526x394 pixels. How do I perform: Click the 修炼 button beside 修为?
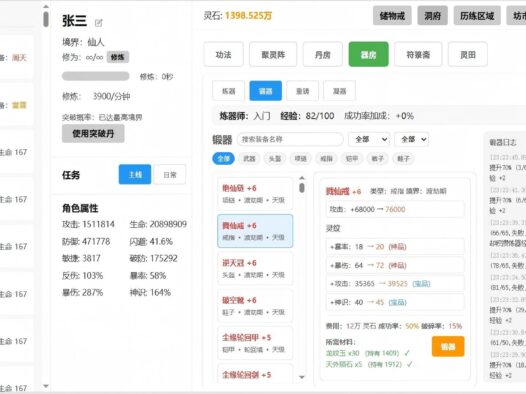point(118,57)
